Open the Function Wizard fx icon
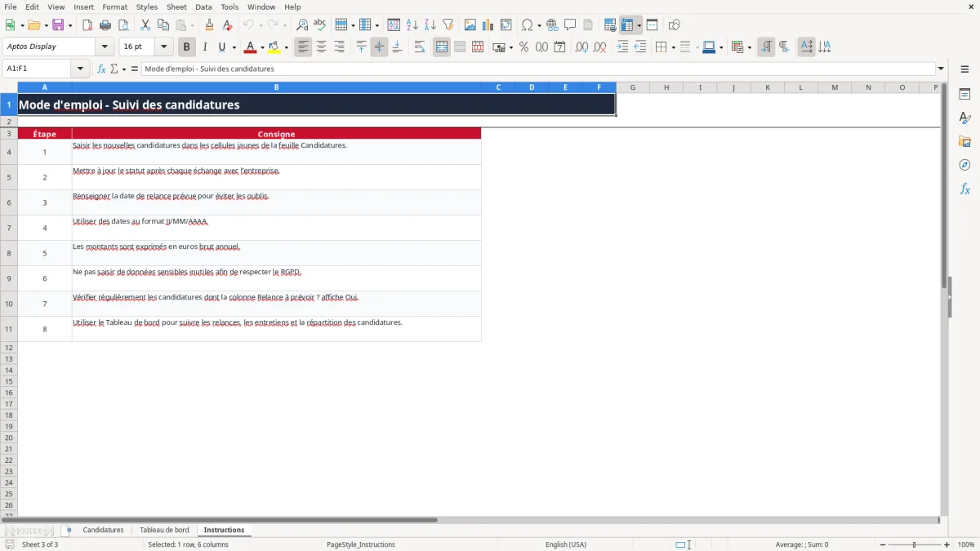 click(x=102, y=69)
